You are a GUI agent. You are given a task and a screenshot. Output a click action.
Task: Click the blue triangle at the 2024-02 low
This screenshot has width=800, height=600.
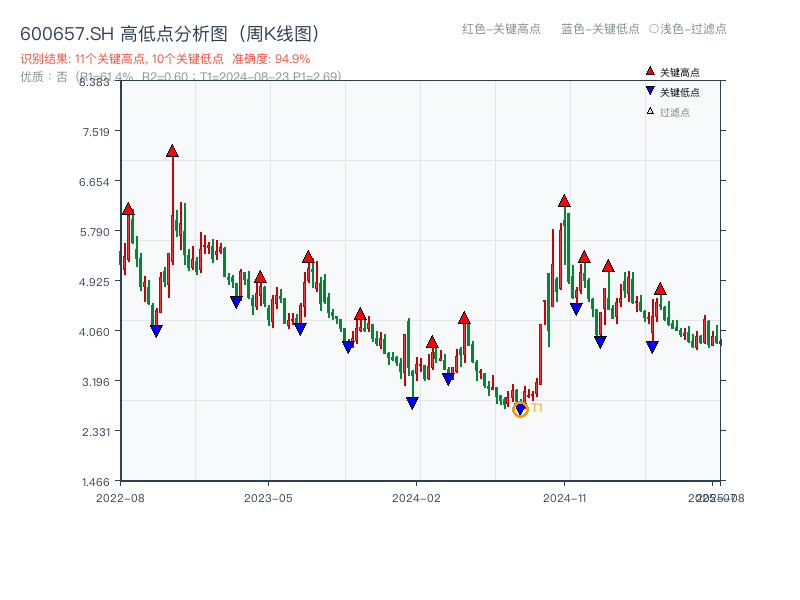[412, 402]
